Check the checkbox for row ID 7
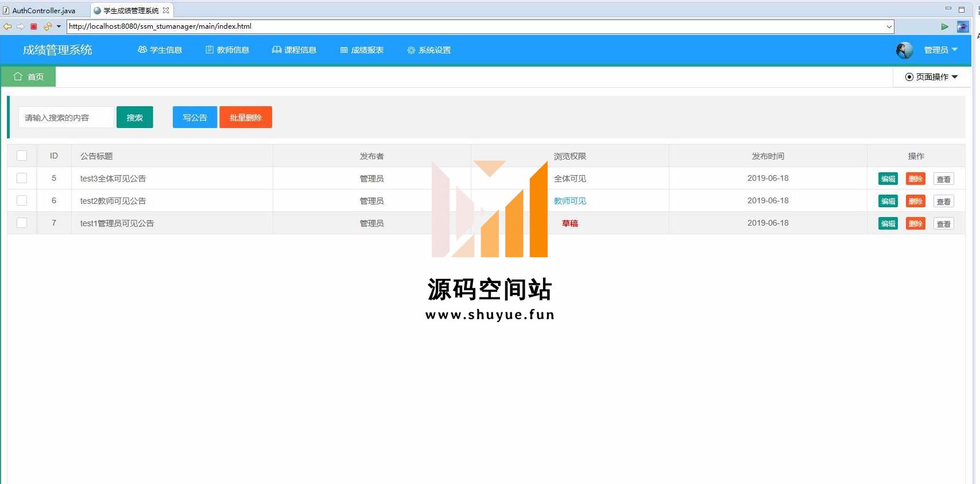The height and width of the screenshot is (484, 980). (22, 223)
